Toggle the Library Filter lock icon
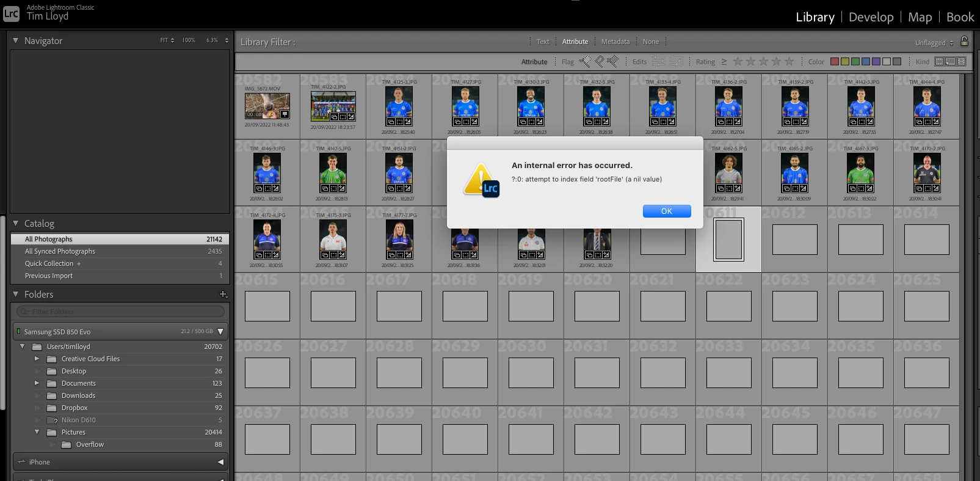Screen dimensions: 980x481 964,41
